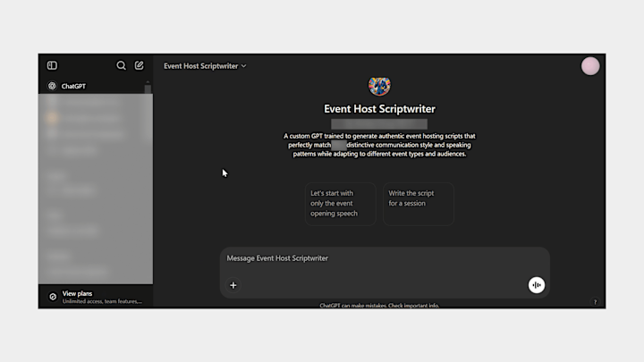This screenshot has width=644, height=362.
Task: Click the sidebar scrollbar handle
Action: [148, 89]
